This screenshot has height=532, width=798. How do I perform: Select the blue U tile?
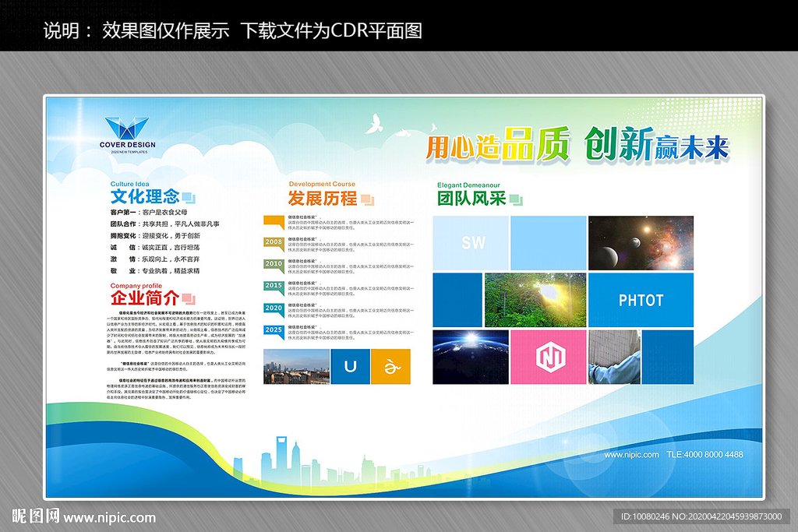pyautogui.click(x=350, y=366)
